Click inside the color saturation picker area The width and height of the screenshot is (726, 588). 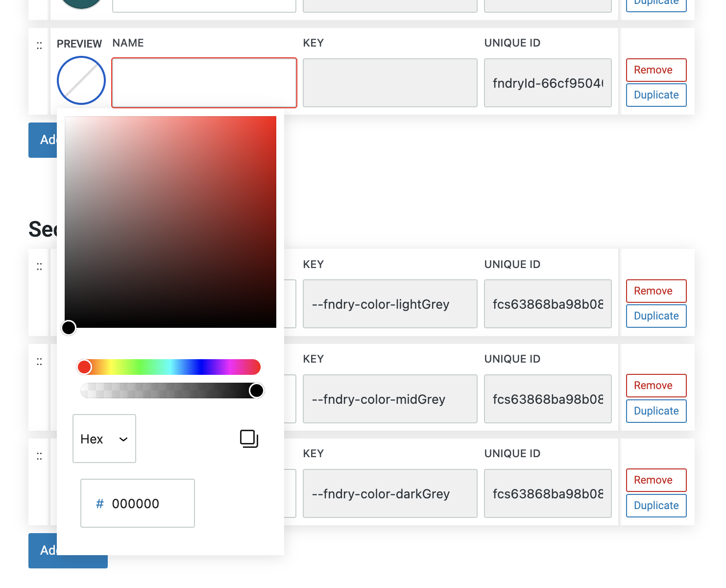(x=170, y=221)
